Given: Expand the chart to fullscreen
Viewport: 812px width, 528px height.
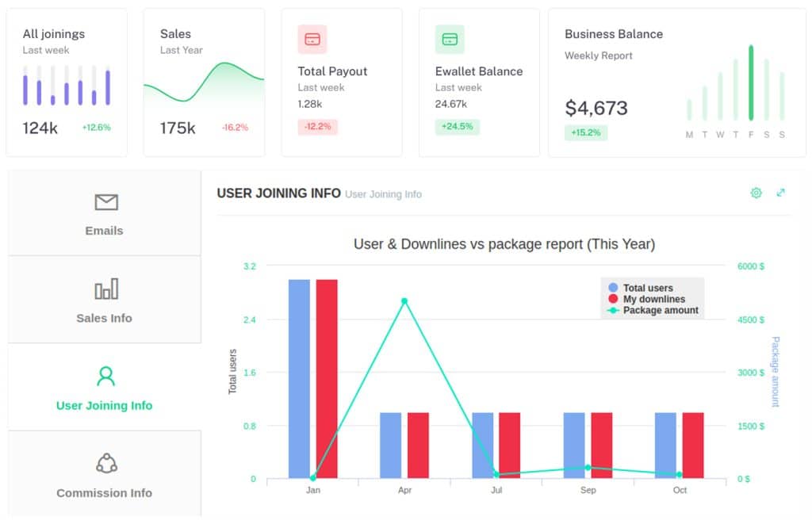Looking at the screenshot, I should 780,193.
